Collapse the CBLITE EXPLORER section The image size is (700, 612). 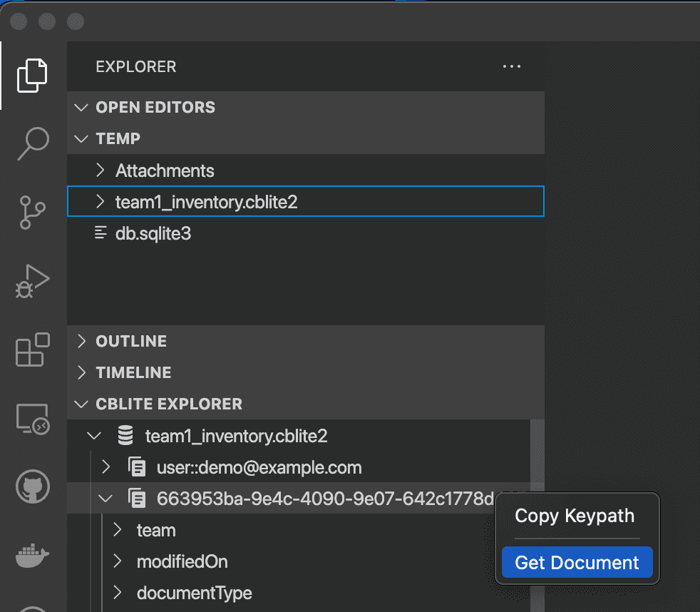(81, 404)
